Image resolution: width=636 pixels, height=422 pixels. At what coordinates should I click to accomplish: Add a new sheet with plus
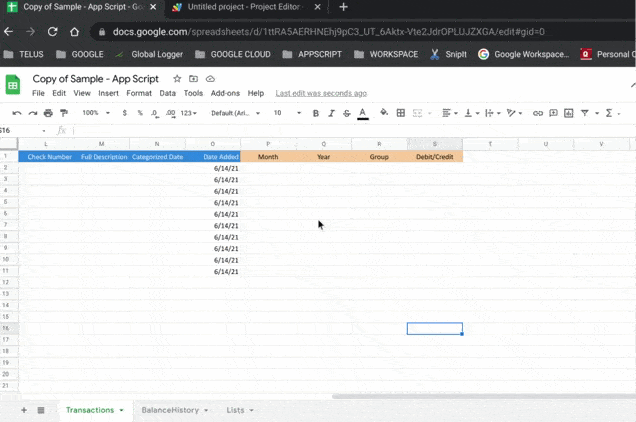point(24,410)
